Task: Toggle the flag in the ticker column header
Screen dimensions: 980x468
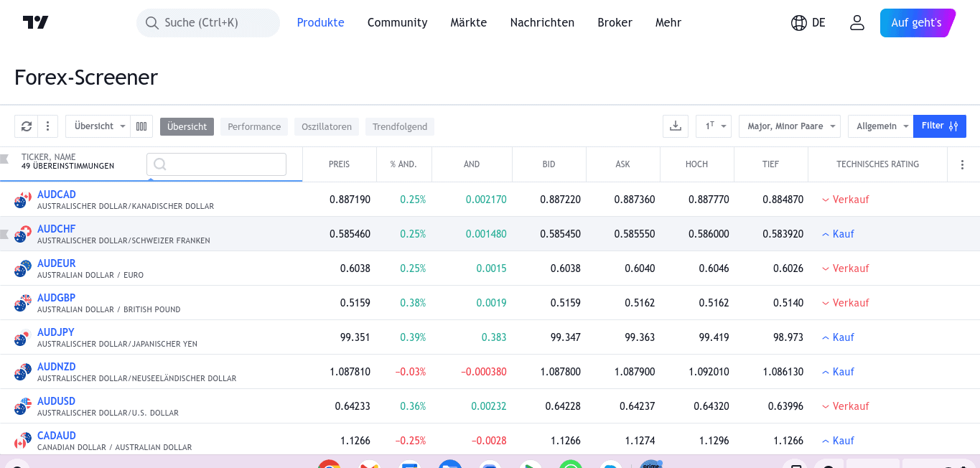Action: click(5, 159)
